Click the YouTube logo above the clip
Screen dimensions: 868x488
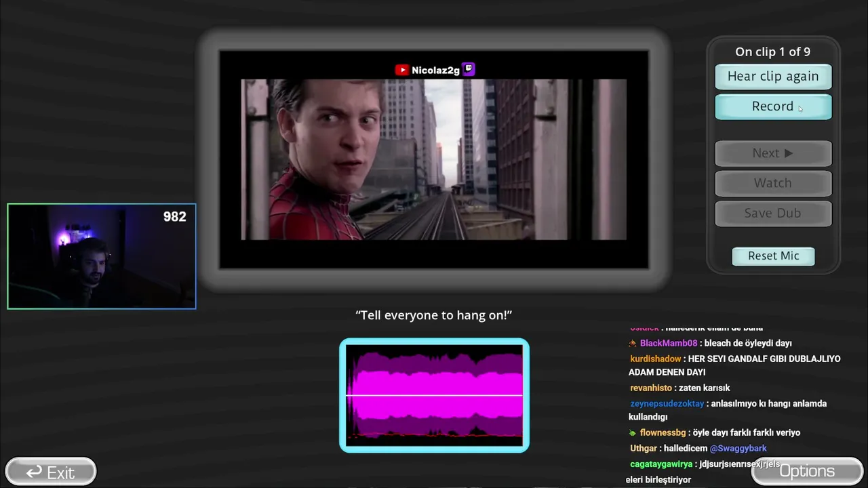(x=402, y=70)
